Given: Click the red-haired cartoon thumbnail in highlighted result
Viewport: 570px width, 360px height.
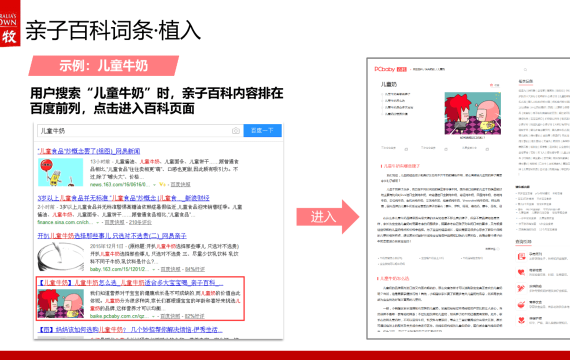Looking at the screenshot, I should (61, 304).
